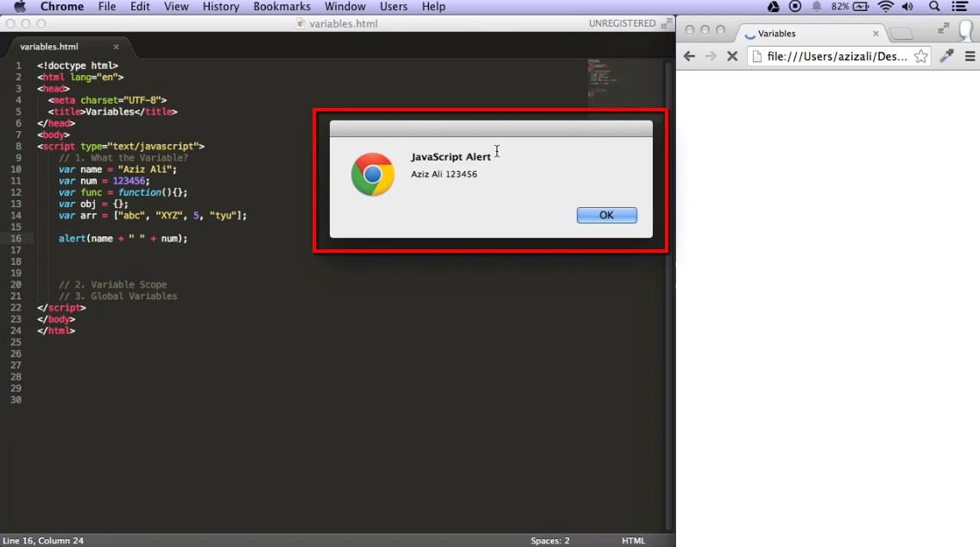Click Chrome's back arrow button
980x547 pixels.
click(x=688, y=56)
